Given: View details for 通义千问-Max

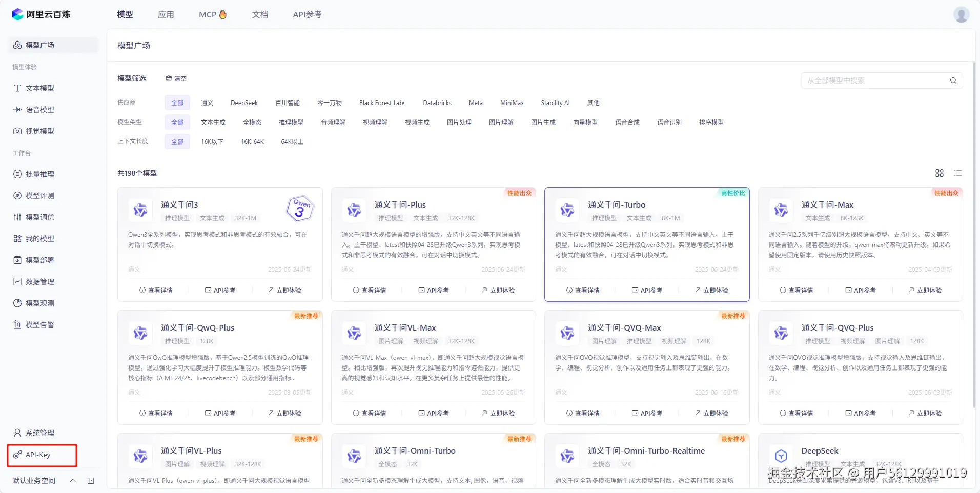Looking at the screenshot, I should pyautogui.click(x=796, y=291).
